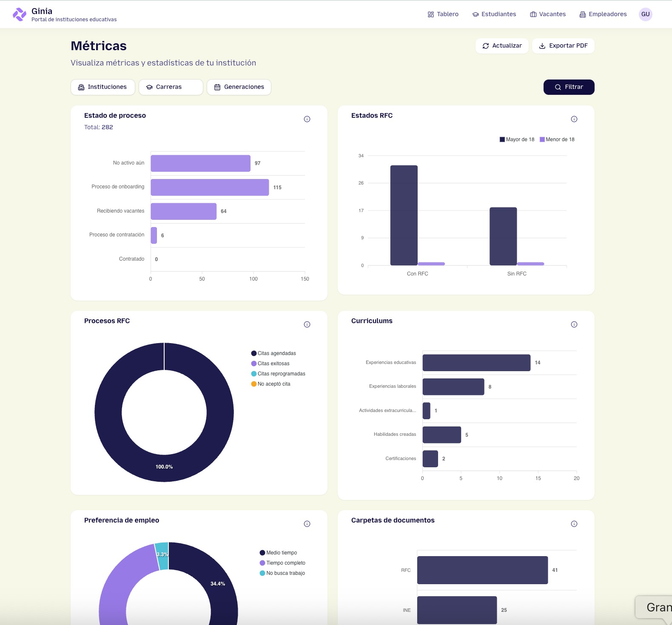Open Carpetas de documentos info icon
Viewport: 672px width, 625px height.
point(574,524)
